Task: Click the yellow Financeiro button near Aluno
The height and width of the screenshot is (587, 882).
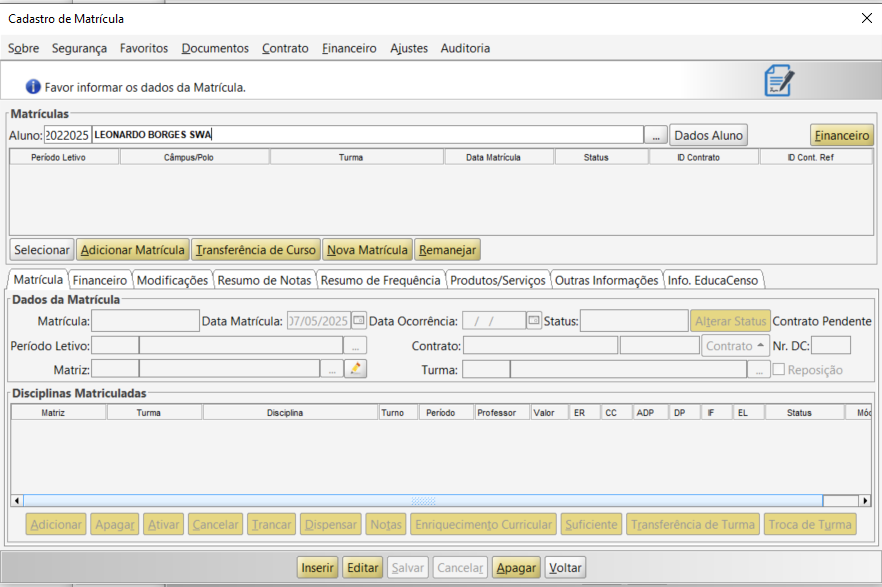Action: pyautogui.click(x=842, y=136)
